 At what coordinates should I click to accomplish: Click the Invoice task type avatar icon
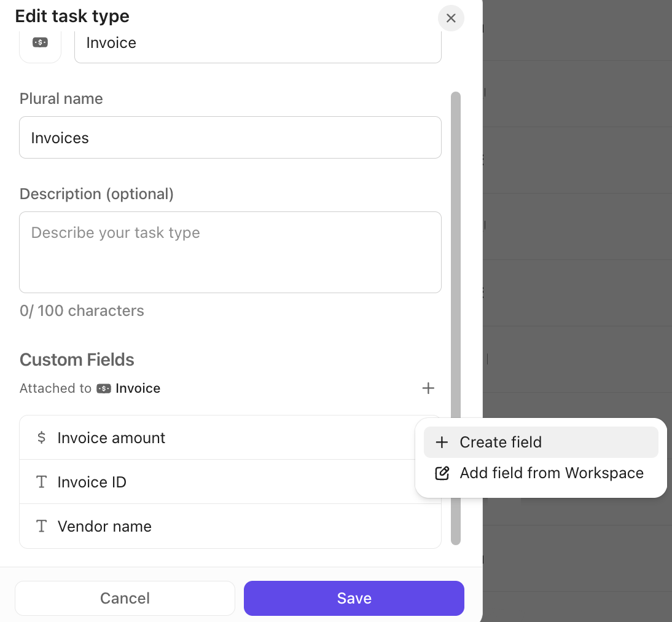click(40, 43)
